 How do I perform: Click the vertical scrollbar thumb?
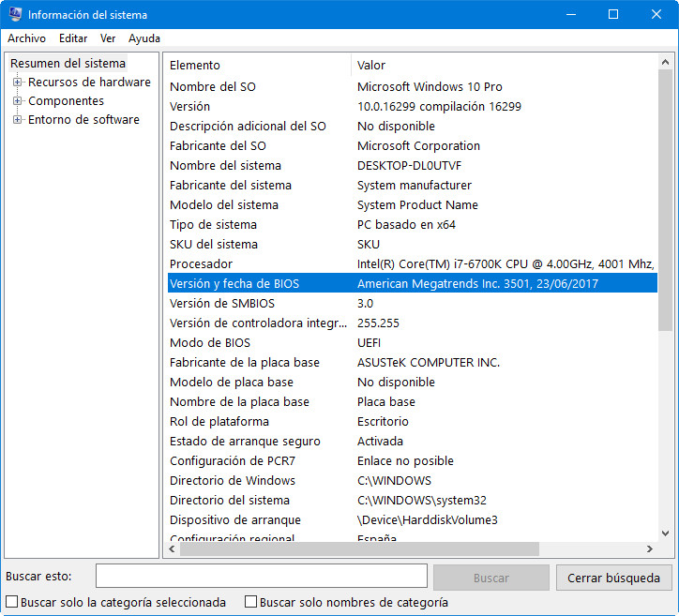665,200
